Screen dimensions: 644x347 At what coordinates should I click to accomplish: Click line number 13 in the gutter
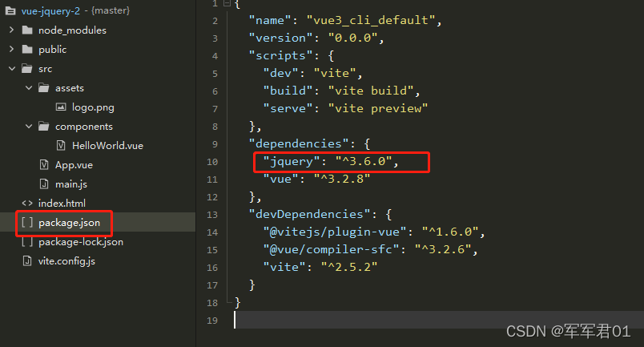click(x=212, y=215)
